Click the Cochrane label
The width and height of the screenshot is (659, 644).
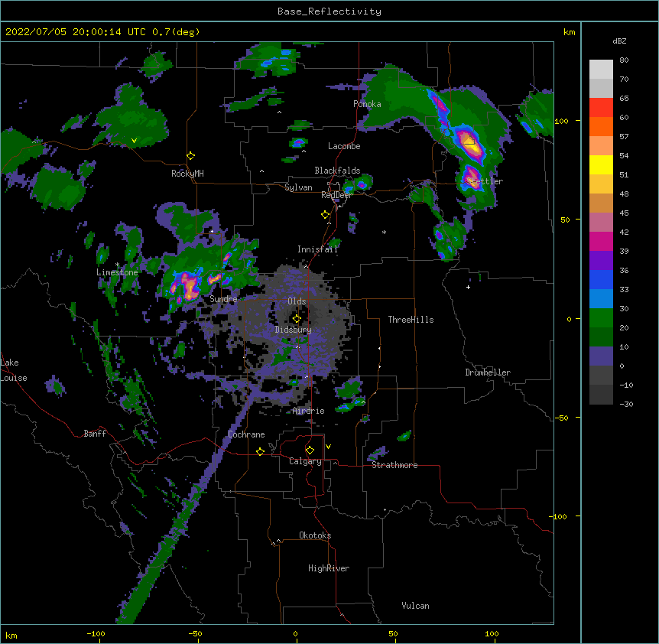point(246,434)
